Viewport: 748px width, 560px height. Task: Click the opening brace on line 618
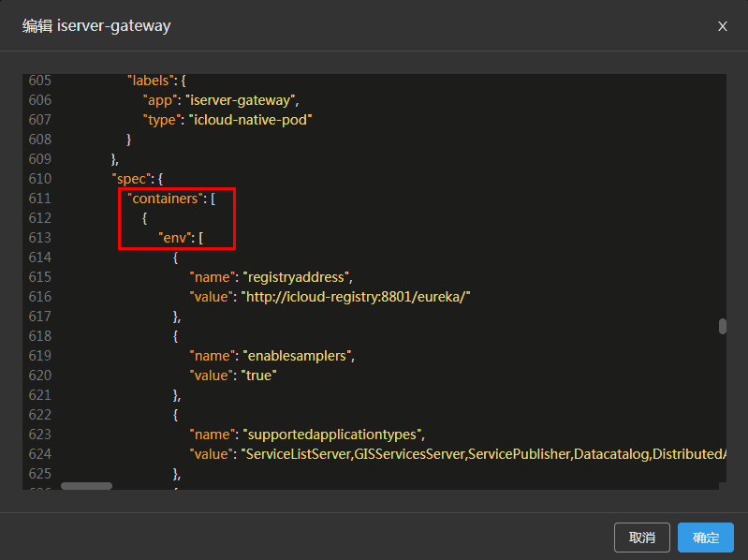(176, 337)
